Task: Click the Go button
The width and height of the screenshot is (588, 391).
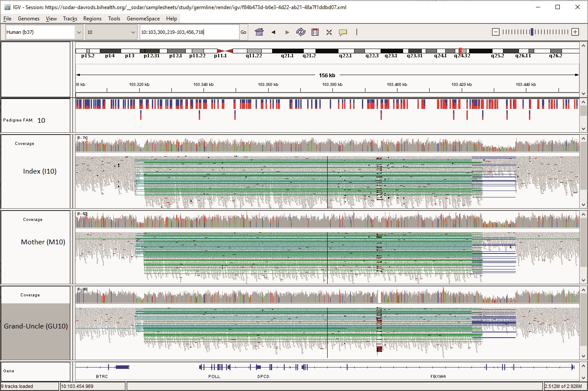Action: [x=243, y=32]
